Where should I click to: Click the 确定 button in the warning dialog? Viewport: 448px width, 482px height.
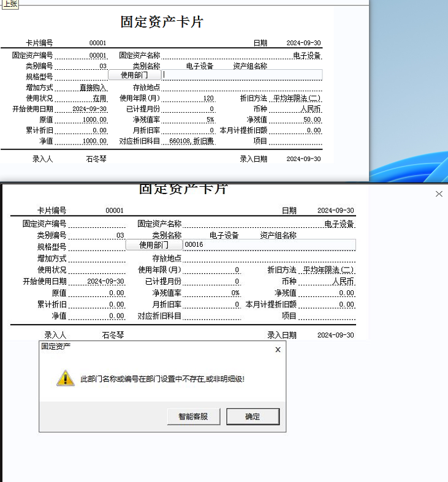pyautogui.click(x=253, y=416)
